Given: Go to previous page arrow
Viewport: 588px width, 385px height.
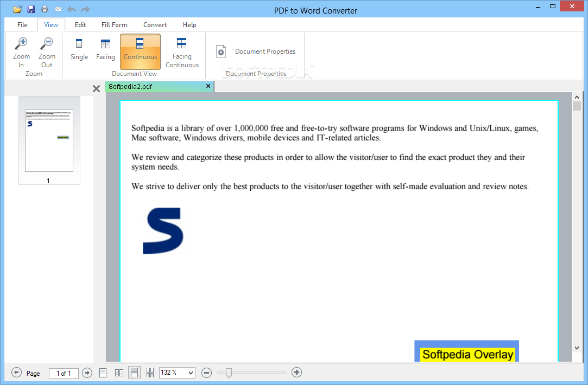Looking at the screenshot, I should [16, 373].
